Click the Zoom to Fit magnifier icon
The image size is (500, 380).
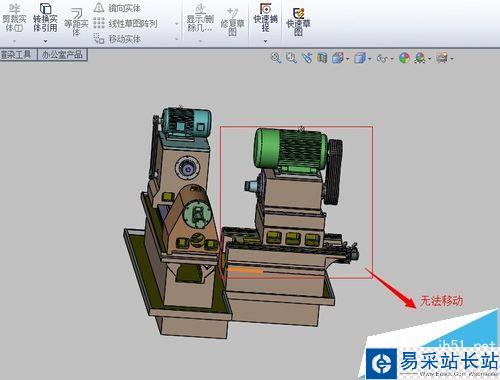coord(276,58)
